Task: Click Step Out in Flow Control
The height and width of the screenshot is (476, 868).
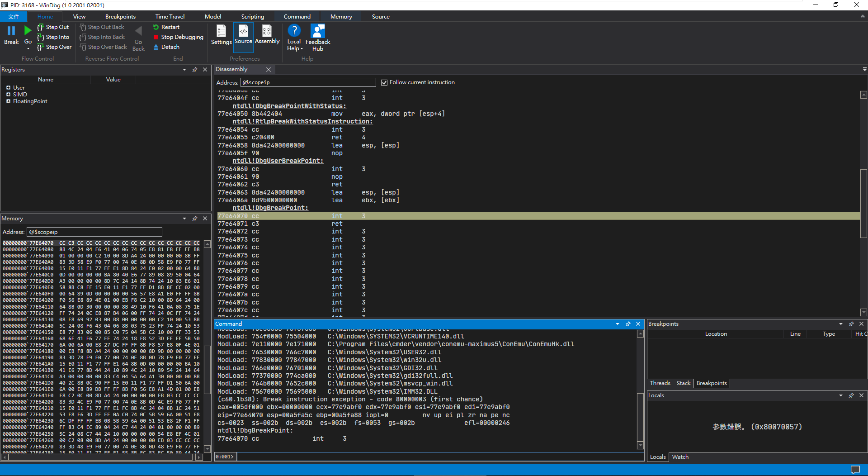Action: click(x=53, y=27)
